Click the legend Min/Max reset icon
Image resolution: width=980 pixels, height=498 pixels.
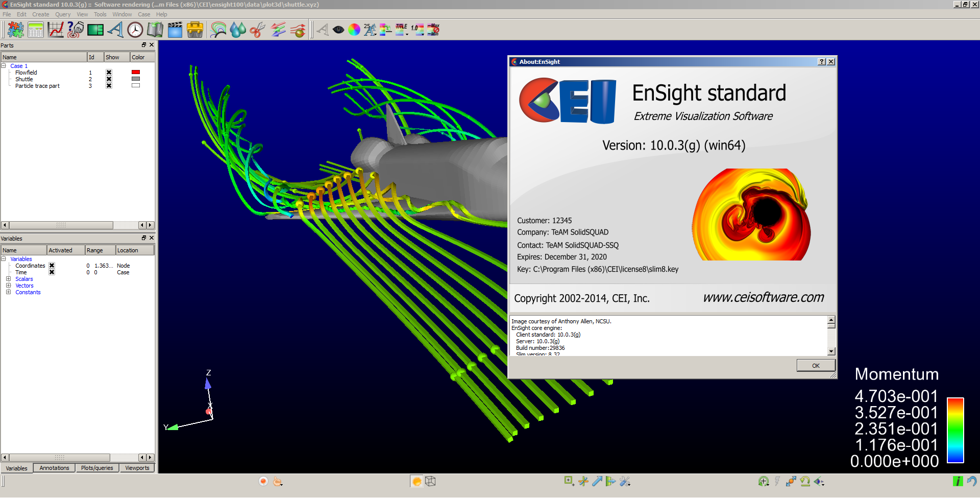click(433, 30)
